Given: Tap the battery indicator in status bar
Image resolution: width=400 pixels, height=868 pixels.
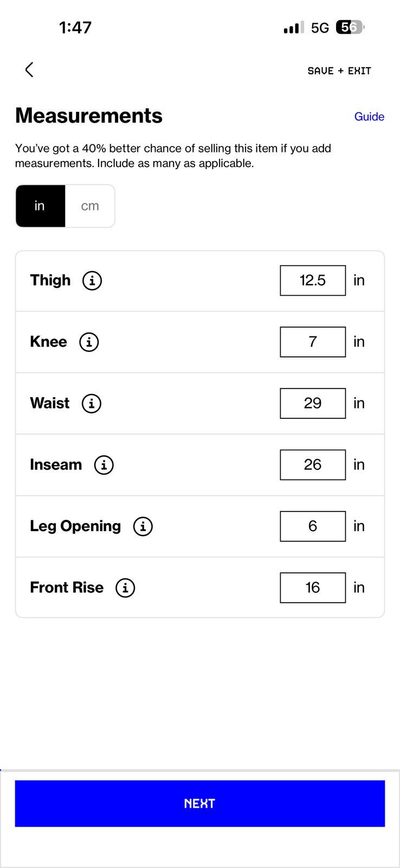Looking at the screenshot, I should (350, 27).
